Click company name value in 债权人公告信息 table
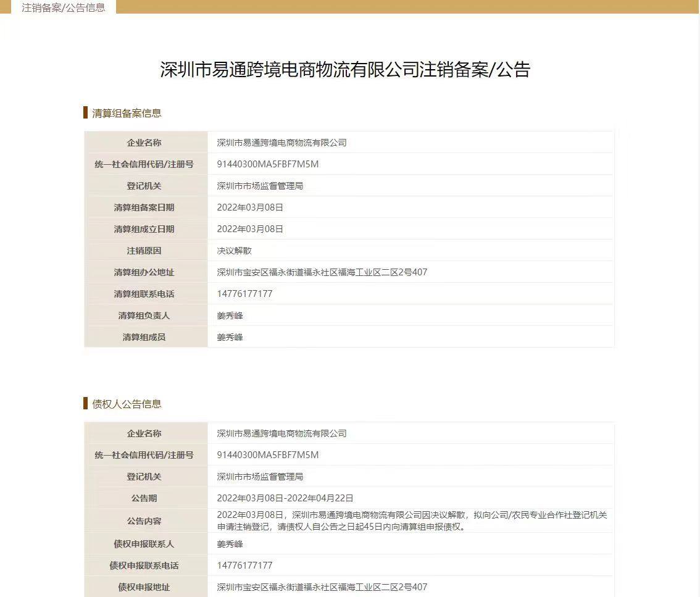This screenshot has height=597, width=700. pyautogui.click(x=281, y=433)
